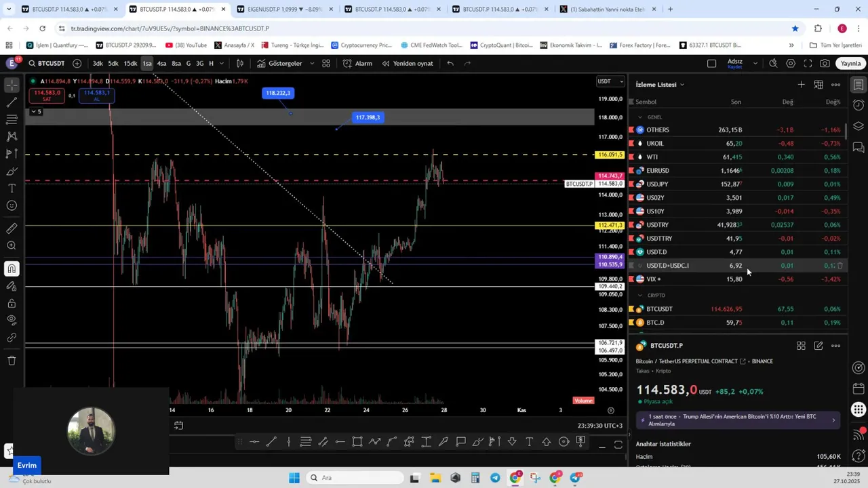Screen dimensions: 868x488
Task: Open quick search icon in top toolbar
Action: 773,63
